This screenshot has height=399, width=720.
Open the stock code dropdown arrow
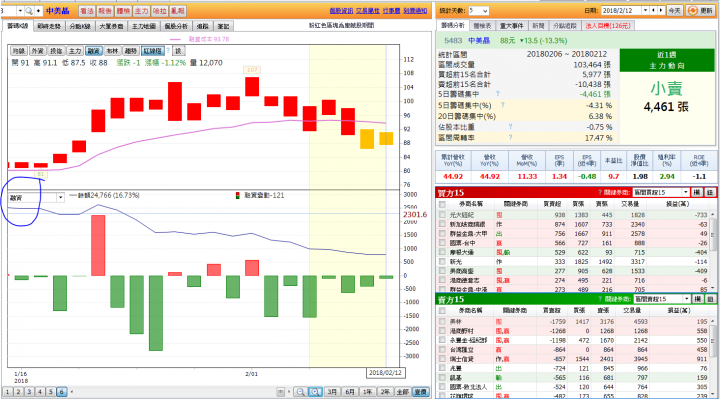20,11
